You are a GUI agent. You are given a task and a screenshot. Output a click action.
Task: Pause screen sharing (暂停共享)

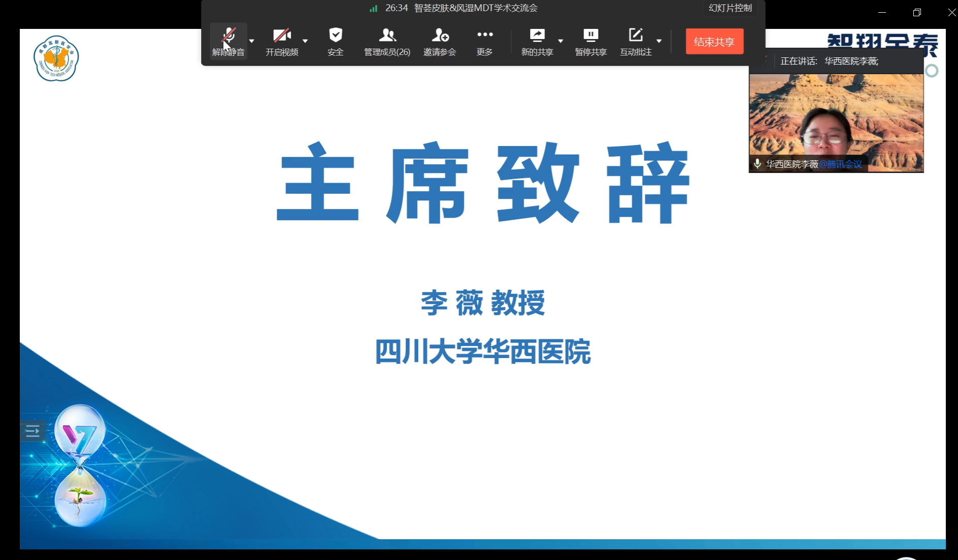(x=590, y=41)
